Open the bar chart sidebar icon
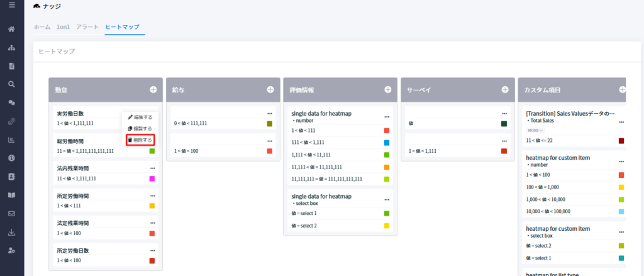 (11, 140)
